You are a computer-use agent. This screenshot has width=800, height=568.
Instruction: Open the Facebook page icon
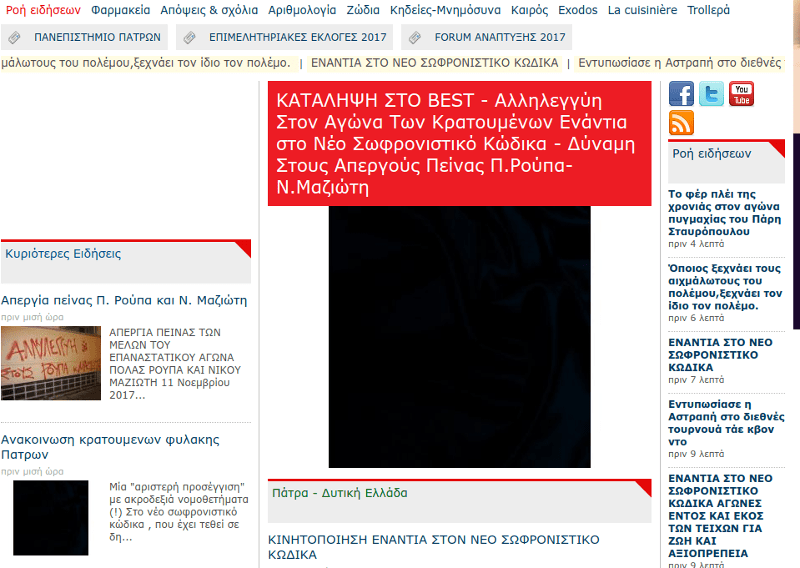click(681, 94)
